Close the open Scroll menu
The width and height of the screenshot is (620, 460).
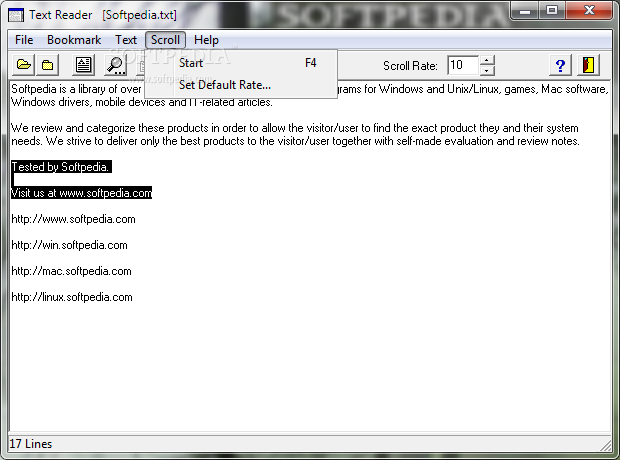tap(165, 40)
